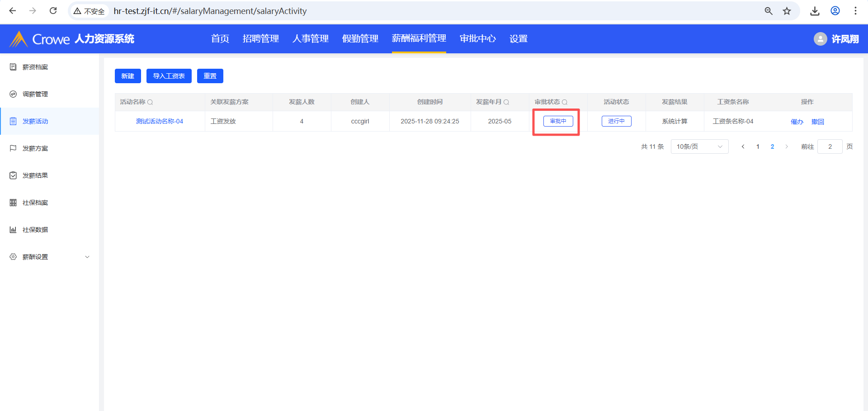Viewport: 868px width, 411px height.
Task: Open the 10条/页 page size dropdown
Action: point(699,146)
